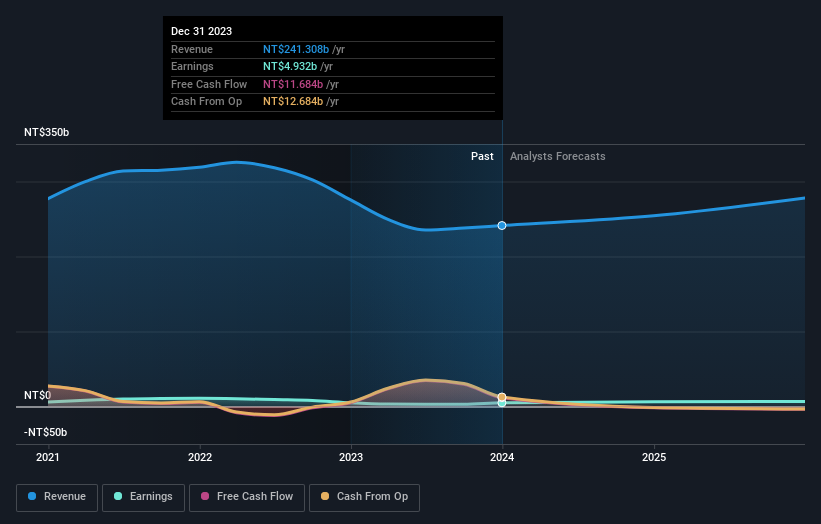Click the -NT$50b y-axis label

click(x=46, y=432)
